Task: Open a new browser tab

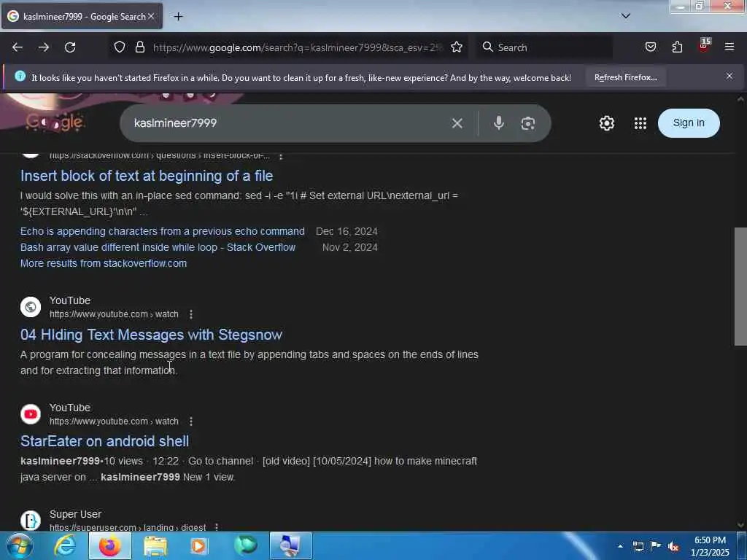Action: tap(178, 17)
